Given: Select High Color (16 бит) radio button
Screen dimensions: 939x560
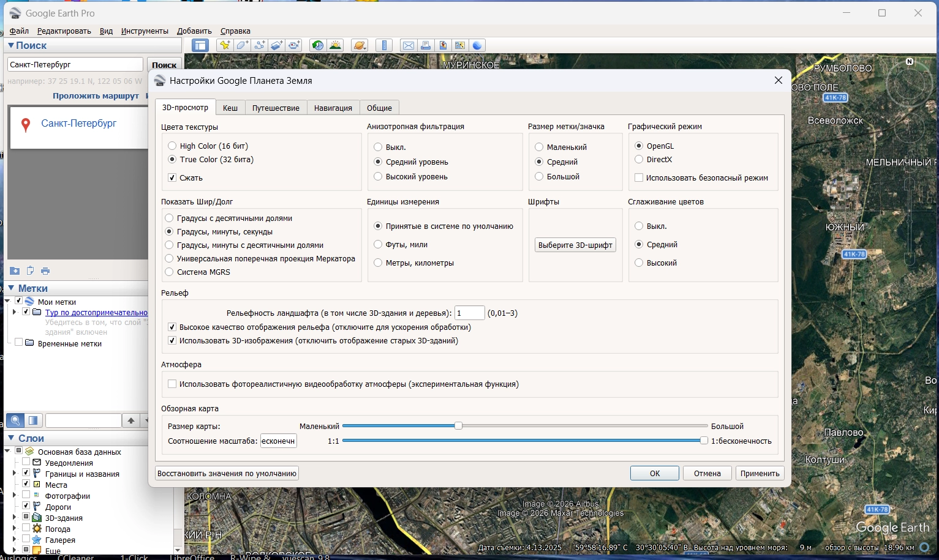Looking at the screenshot, I should pyautogui.click(x=172, y=146).
